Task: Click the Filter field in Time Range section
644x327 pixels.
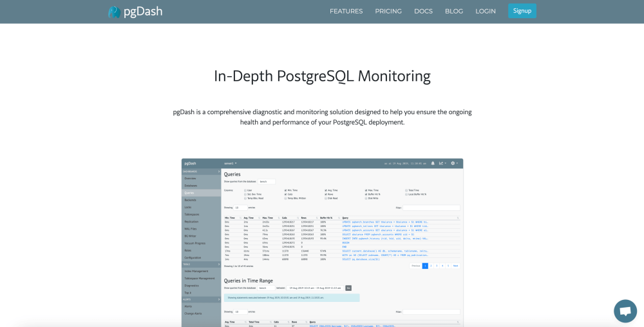Action: click(431, 312)
